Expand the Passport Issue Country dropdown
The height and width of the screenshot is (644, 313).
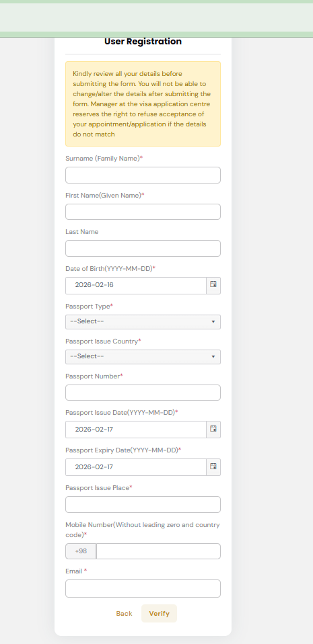(143, 356)
